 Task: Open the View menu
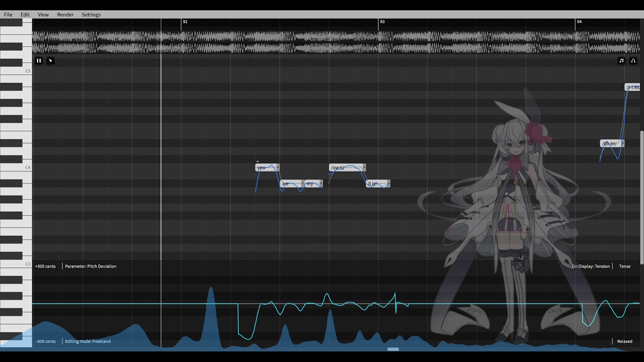point(43,15)
